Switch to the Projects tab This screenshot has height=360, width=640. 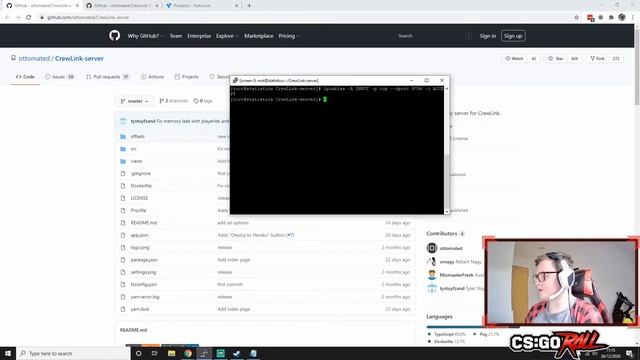pos(187,77)
